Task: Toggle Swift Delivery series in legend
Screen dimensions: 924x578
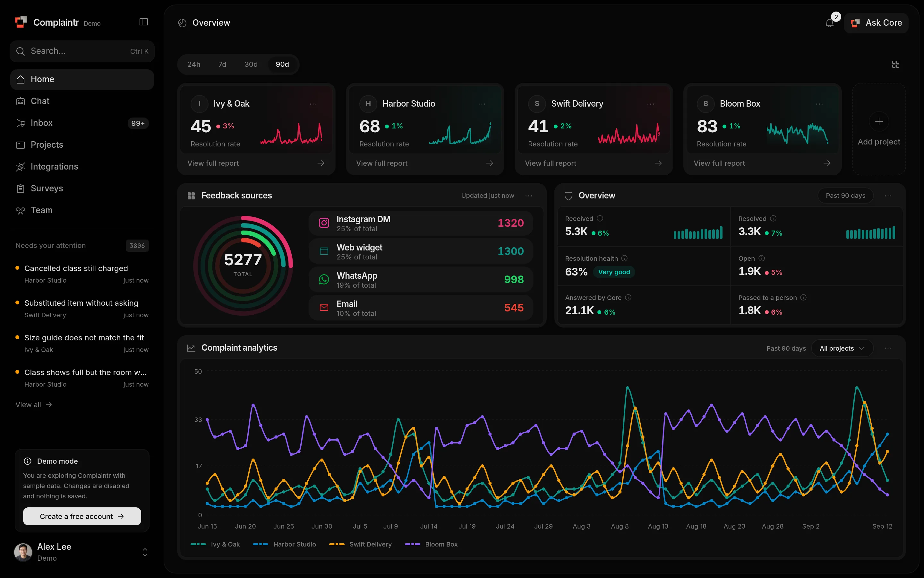Action: [360, 544]
